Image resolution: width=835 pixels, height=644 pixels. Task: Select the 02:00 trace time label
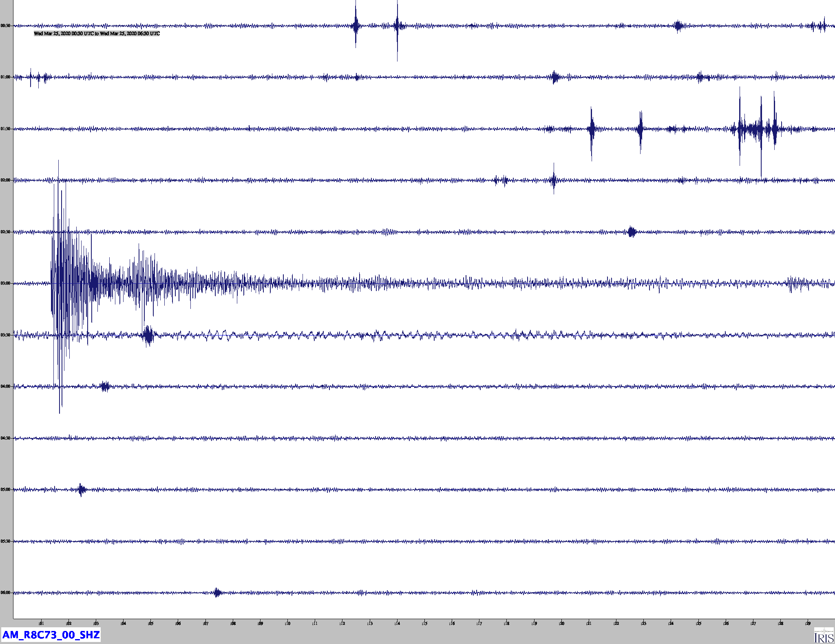pos(5,180)
